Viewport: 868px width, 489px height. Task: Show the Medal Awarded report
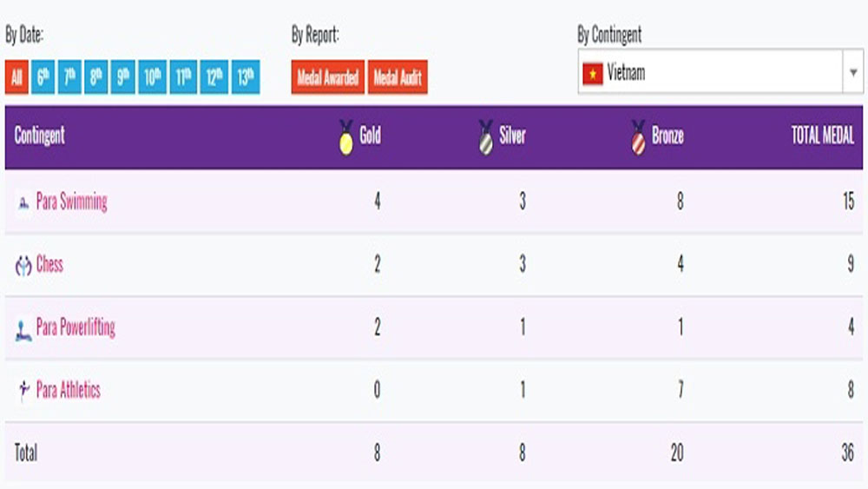coord(328,77)
